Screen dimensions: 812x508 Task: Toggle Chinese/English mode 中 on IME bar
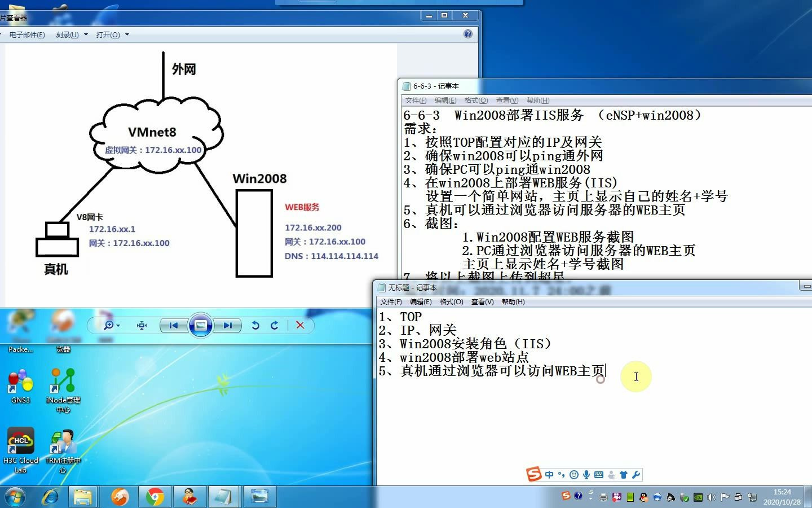pyautogui.click(x=549, y=475)
